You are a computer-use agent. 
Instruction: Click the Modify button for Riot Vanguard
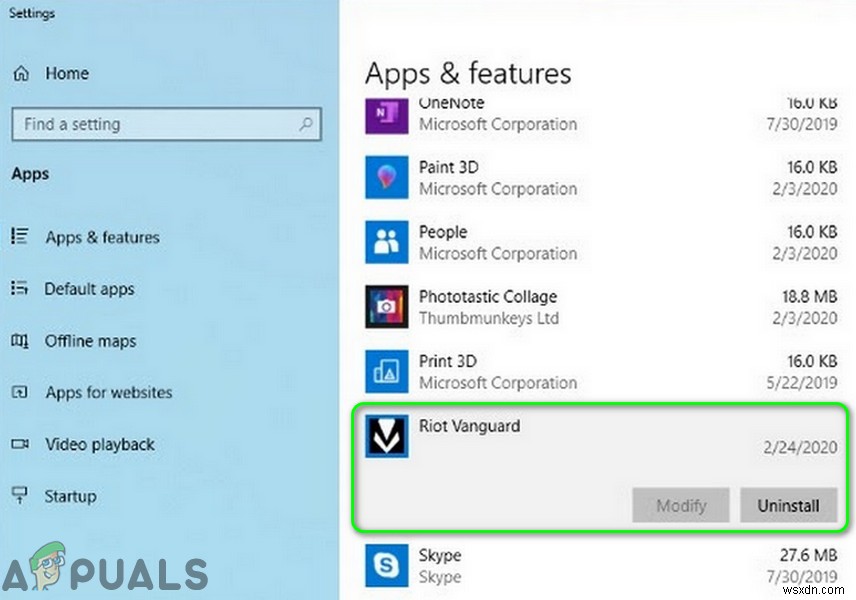pos(681,506)
